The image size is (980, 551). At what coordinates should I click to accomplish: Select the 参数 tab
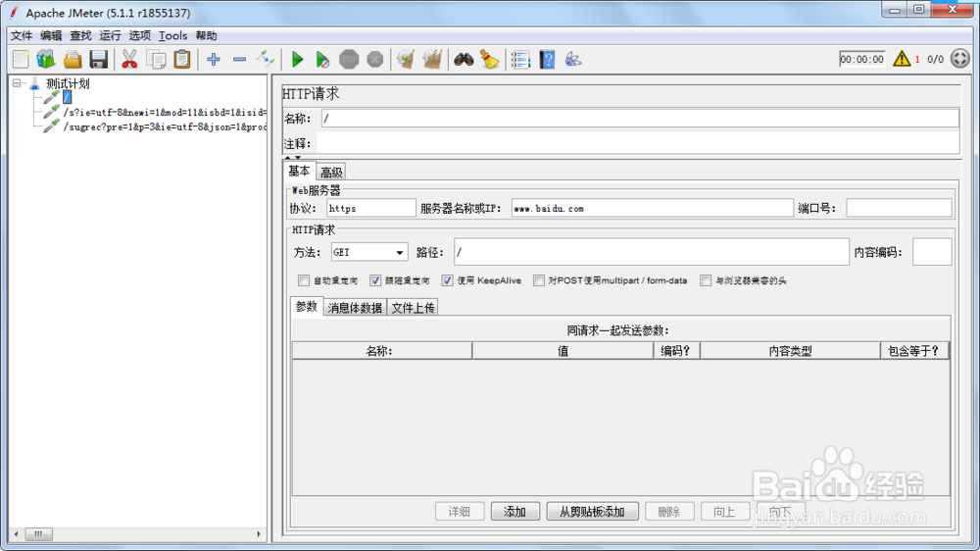tap(307, 307)
